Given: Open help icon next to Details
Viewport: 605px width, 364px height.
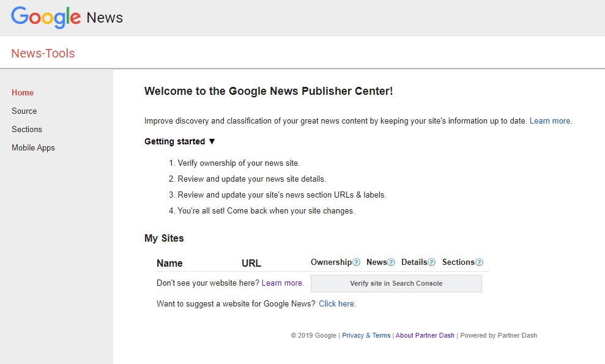Looking at the screenshot, I should click(432, 262).
